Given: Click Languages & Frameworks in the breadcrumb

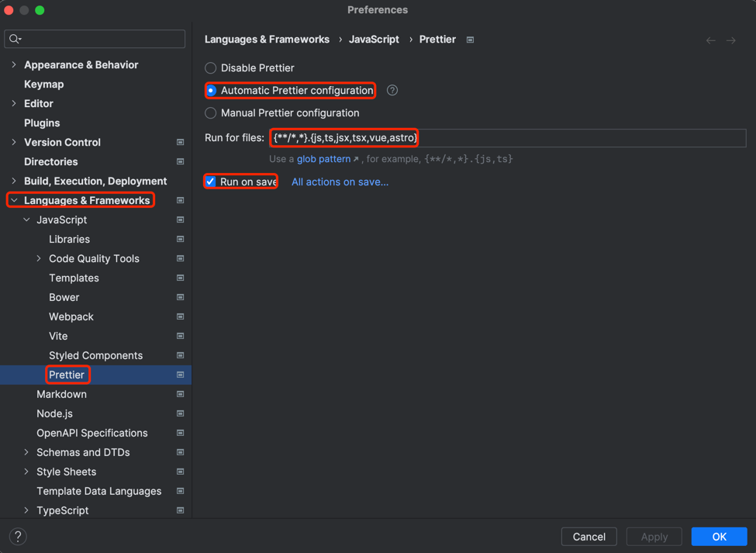Looking at the screenshot, I should (x=267, y=40).
